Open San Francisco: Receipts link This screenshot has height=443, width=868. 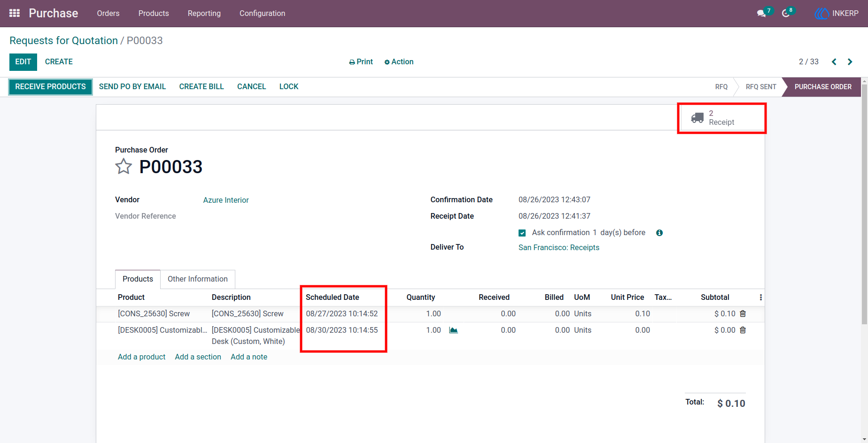(559, 248)
